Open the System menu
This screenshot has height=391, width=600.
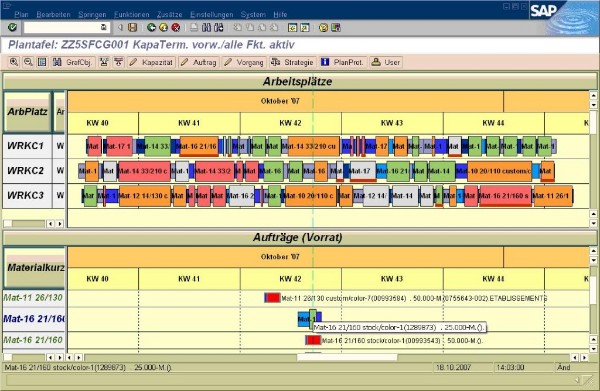(253, 15)
